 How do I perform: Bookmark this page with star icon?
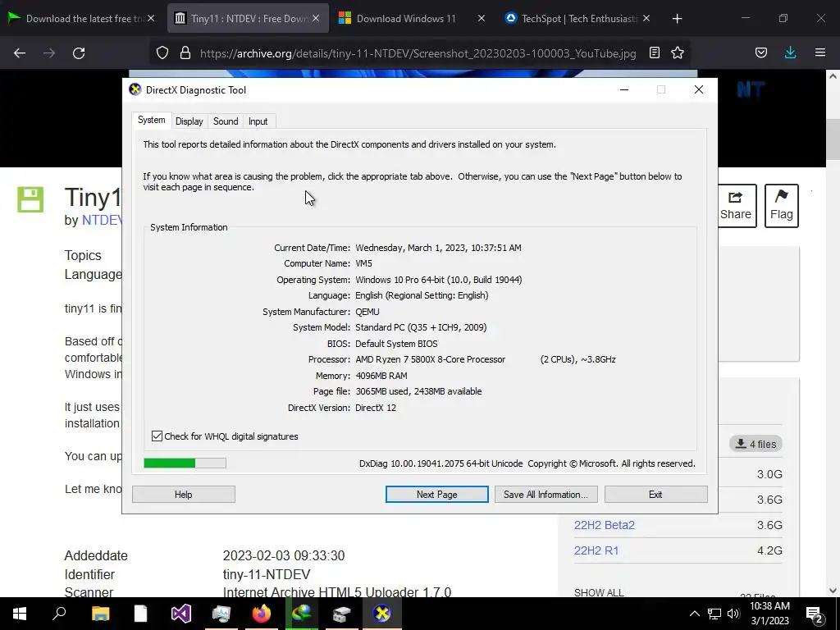coord(677,53)
